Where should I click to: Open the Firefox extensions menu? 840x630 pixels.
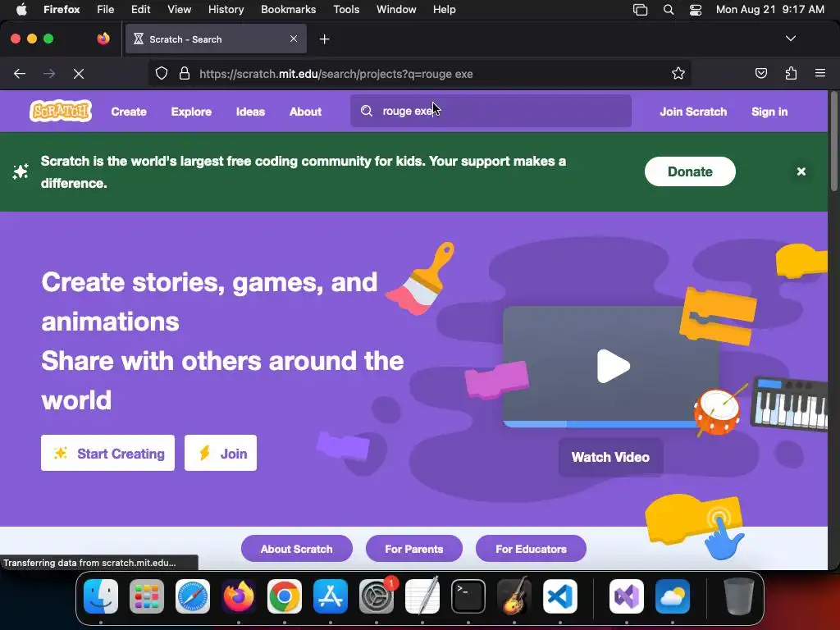(x=791, y=73)
